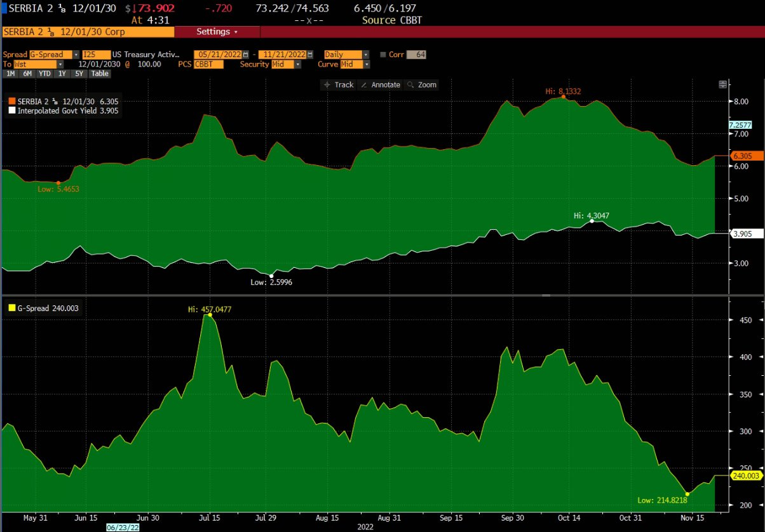Click the Oct 14 axis label
The image size is (765, 532).
click(569, 517)
